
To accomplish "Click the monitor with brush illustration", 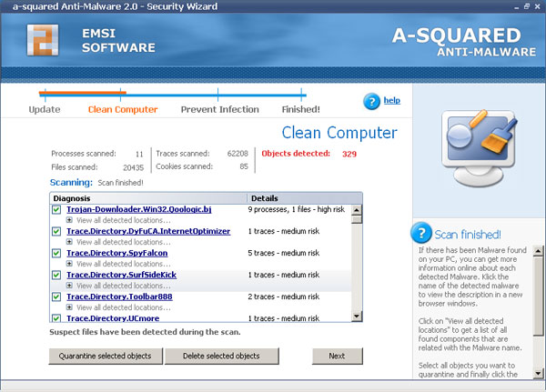I will (480, 148).
